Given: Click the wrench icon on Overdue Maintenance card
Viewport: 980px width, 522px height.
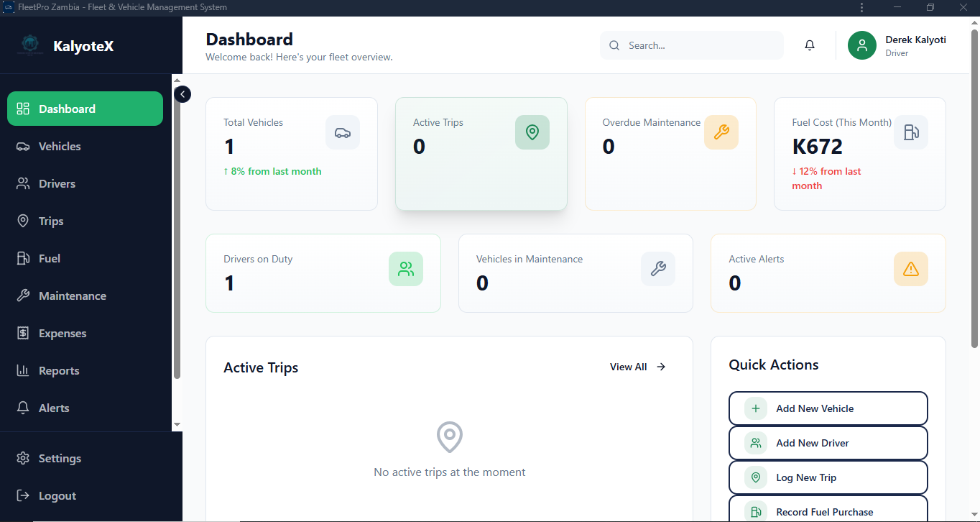Looking at the screenshot, I should click(721, 132).
